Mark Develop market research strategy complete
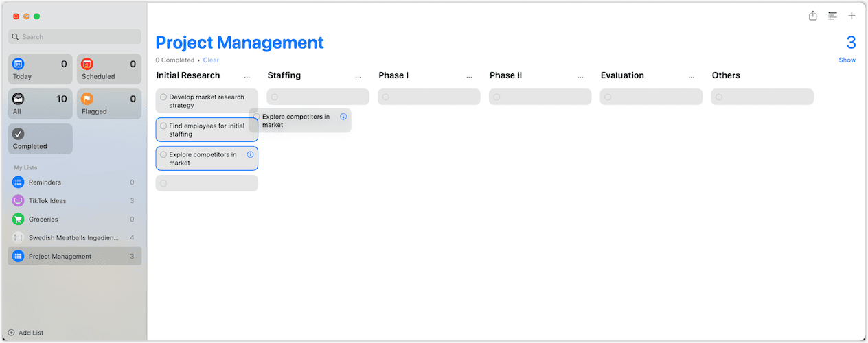Screen dimensions: 868x343 tap(163, 97)
